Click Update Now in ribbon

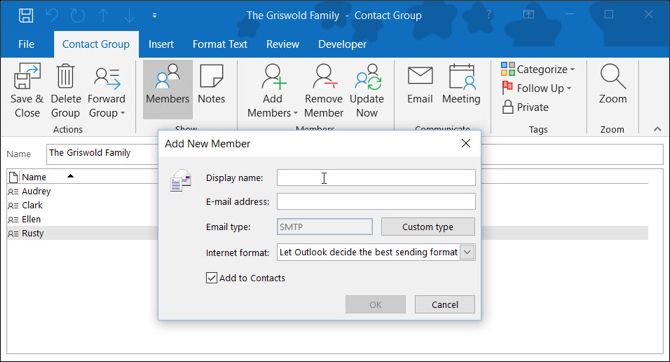coord(367,91)
